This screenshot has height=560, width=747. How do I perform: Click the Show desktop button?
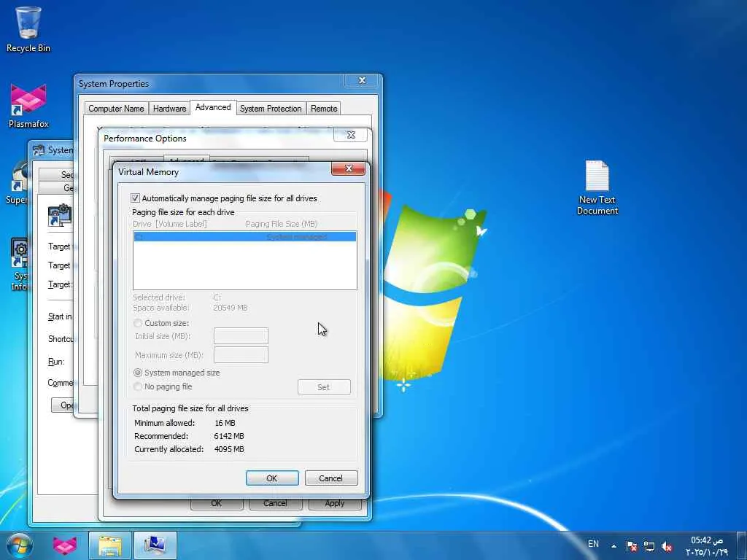[x=742, y=545]
